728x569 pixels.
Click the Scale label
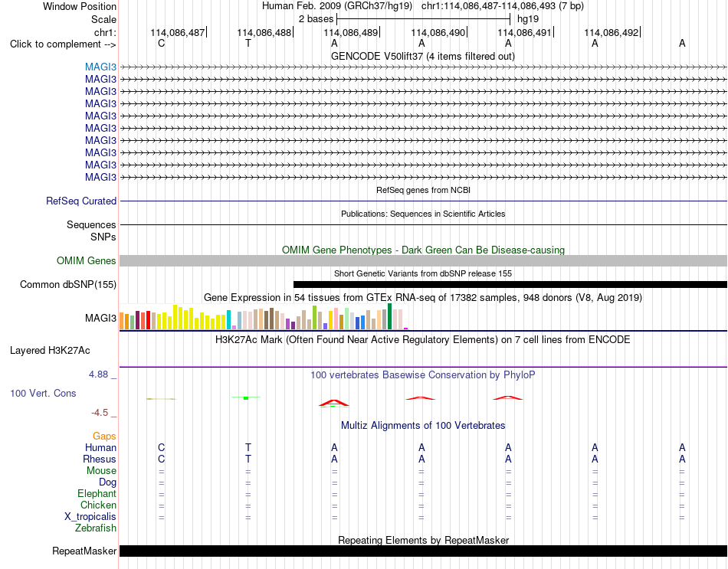(103, 19)
